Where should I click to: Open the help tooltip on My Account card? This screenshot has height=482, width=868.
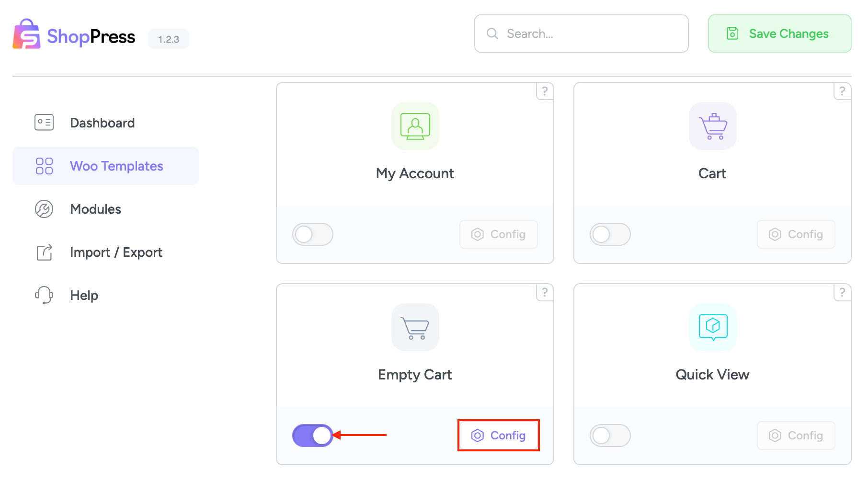point(545,92)
